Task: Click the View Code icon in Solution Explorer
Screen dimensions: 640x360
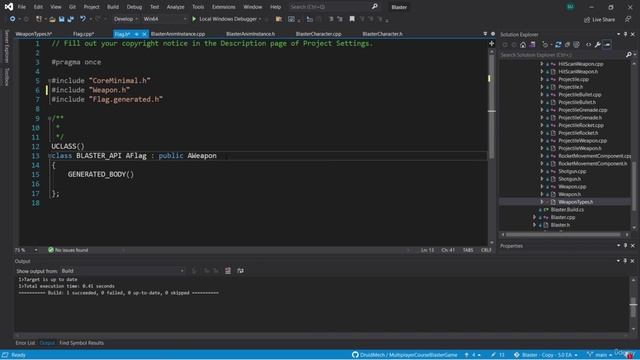Action: pyautogui.click(x=589, y=44)
